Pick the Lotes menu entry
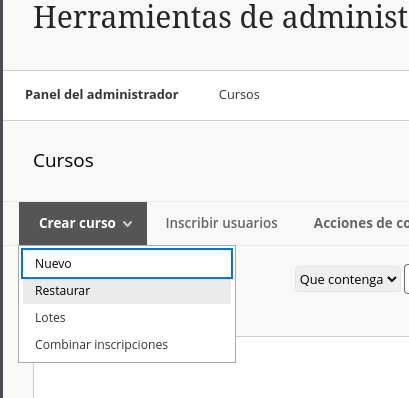 click(127, 318)
